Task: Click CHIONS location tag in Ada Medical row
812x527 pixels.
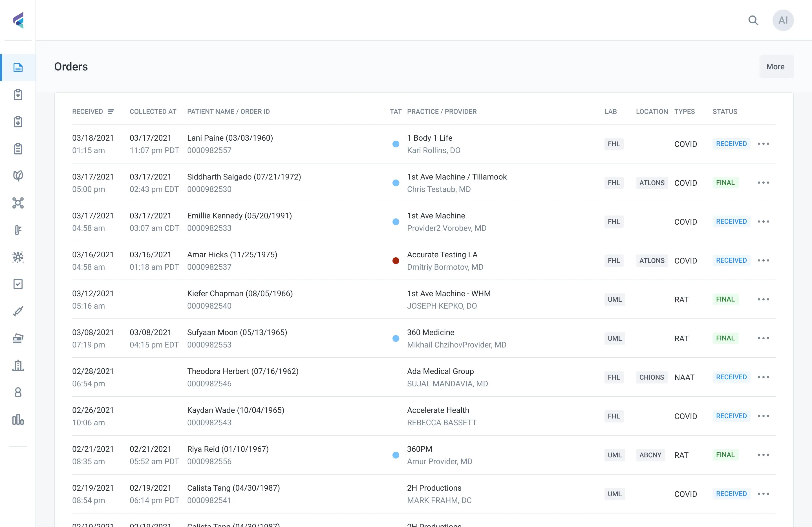Action: pyautogui.click(x=651, y=377)
